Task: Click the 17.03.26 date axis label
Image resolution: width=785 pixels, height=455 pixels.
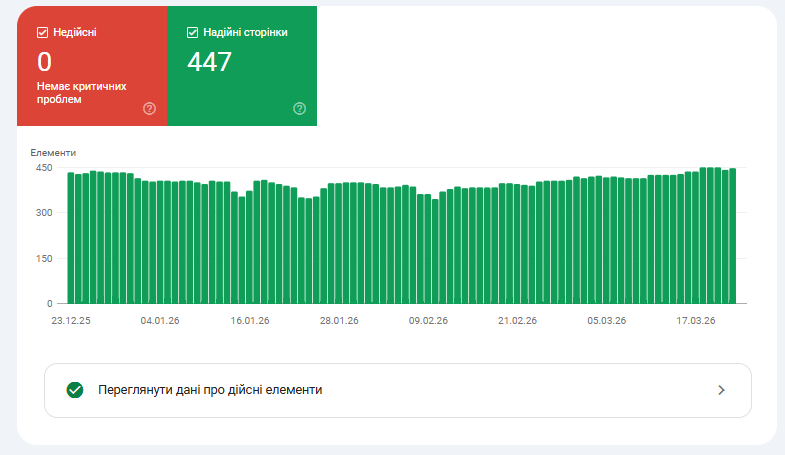Action: click(695, 321)
